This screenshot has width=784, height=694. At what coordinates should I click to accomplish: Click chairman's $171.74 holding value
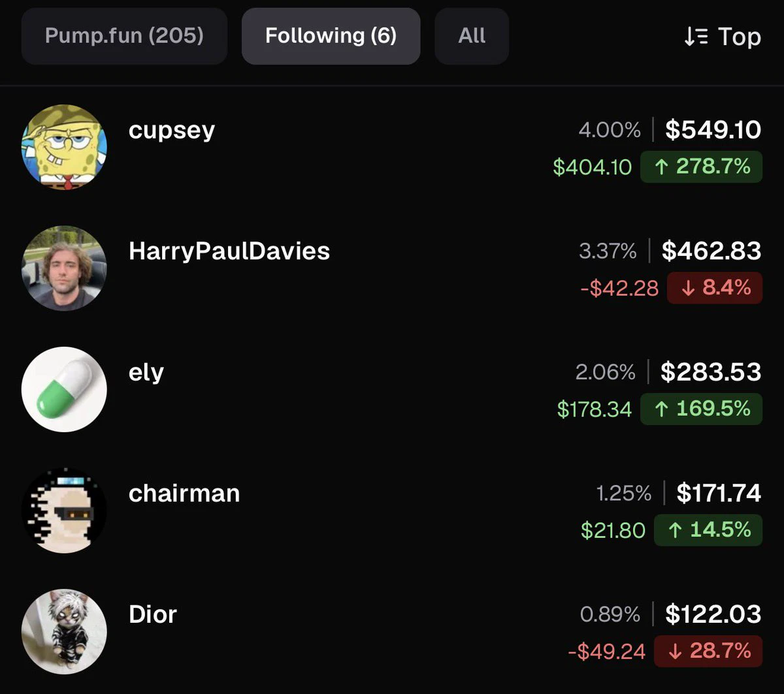click(x=719, y=492)
